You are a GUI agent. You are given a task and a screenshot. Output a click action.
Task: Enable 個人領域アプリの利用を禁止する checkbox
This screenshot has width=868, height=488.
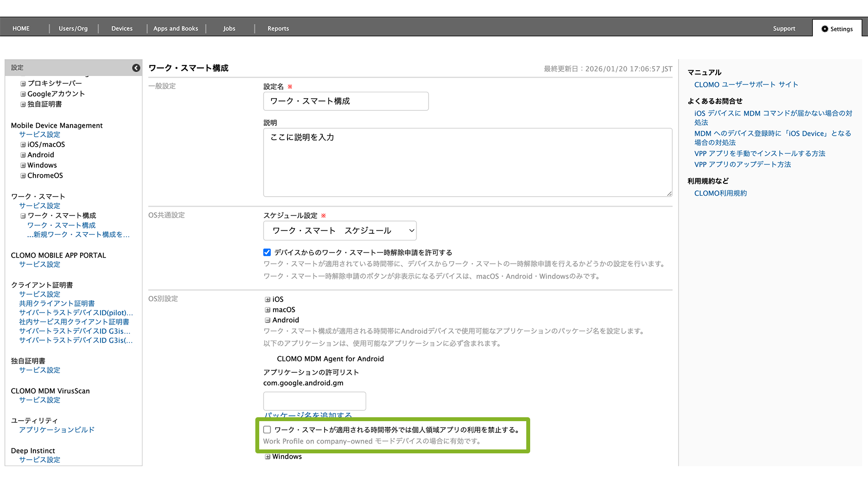267,430
